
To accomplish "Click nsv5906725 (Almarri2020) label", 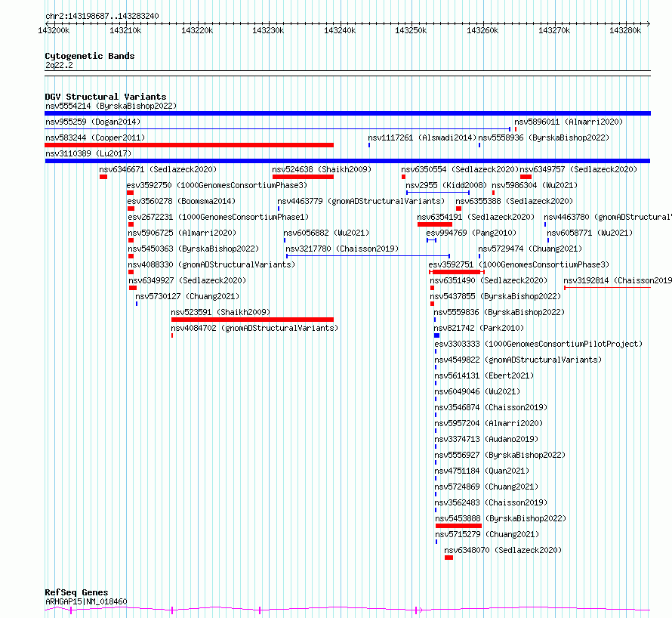I will click(x=182, y=233).
